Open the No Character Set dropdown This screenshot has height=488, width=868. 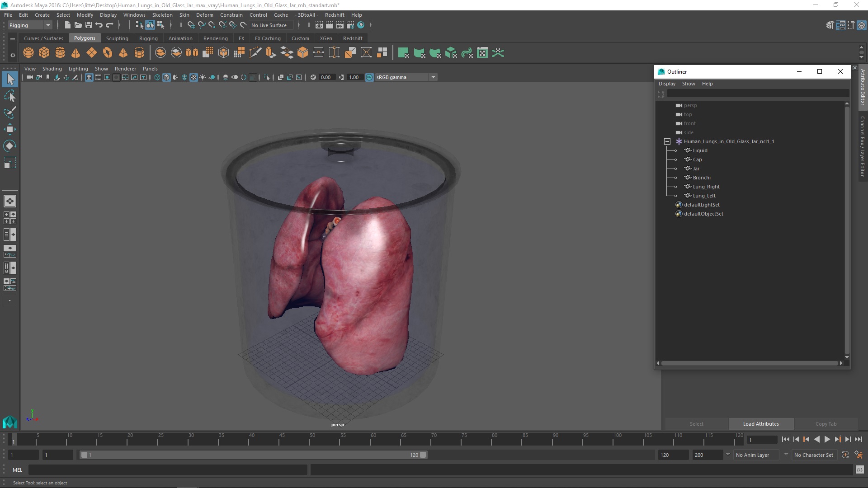pos(815,455)
